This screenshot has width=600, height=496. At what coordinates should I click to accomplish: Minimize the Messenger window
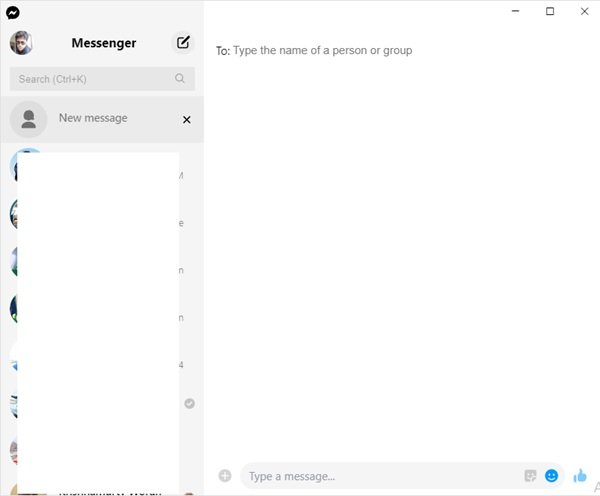pos(515,11)
